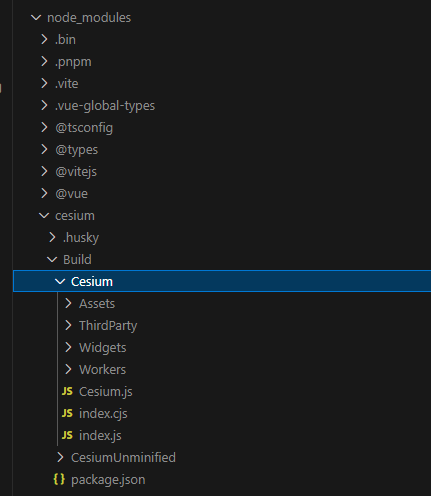
Task: Select the @vue folder name
Action: (72, 194)
